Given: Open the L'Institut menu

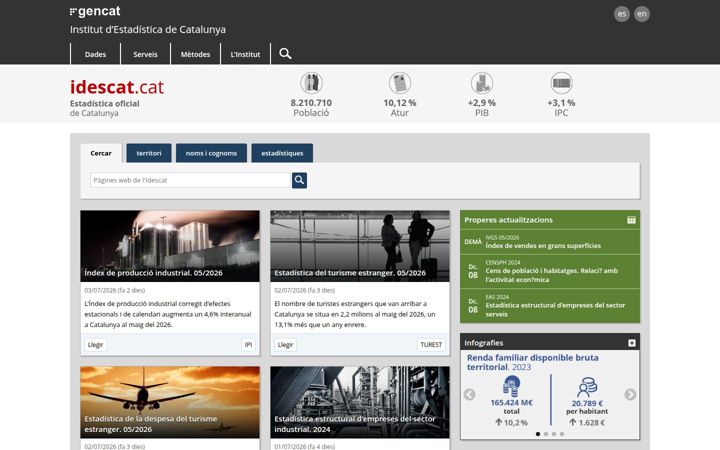Looking at the screenshot, I should [x=245, y=54].
